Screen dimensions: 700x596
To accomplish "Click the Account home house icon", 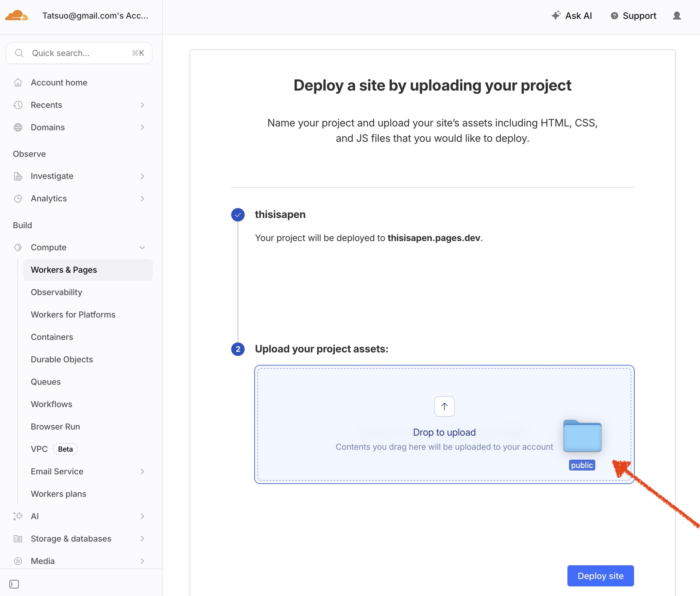I will coord(18,83).
